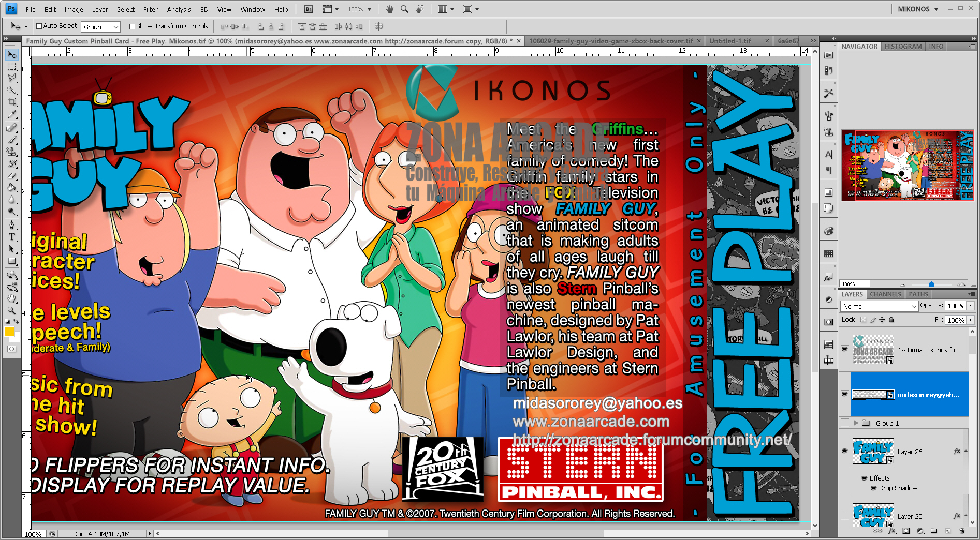Image resolution: width=980 pixels, height=540 pixels.
Task: Hide Layer 26 visibility eye
Action: point(844,451)
